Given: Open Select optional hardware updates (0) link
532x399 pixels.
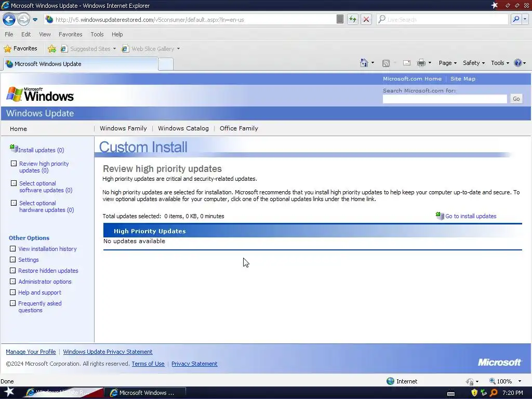Looking at the screenshot, I should click(x=46, y=206).
